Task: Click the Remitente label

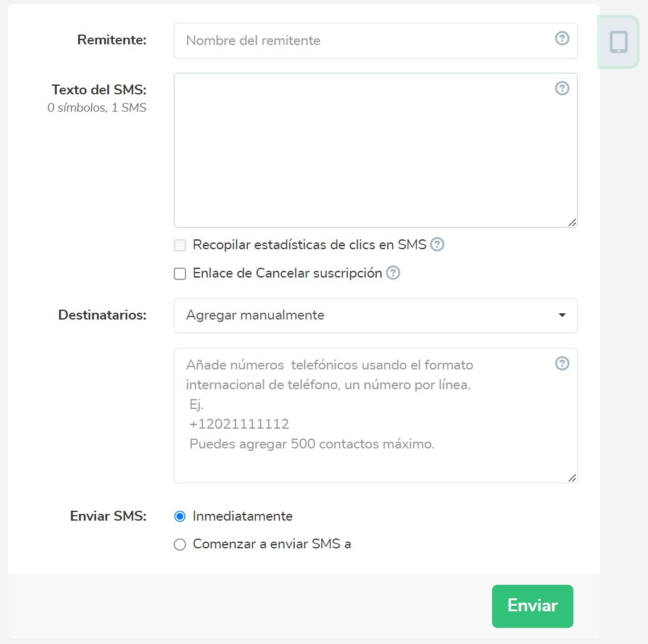Action: click(112, 40)
